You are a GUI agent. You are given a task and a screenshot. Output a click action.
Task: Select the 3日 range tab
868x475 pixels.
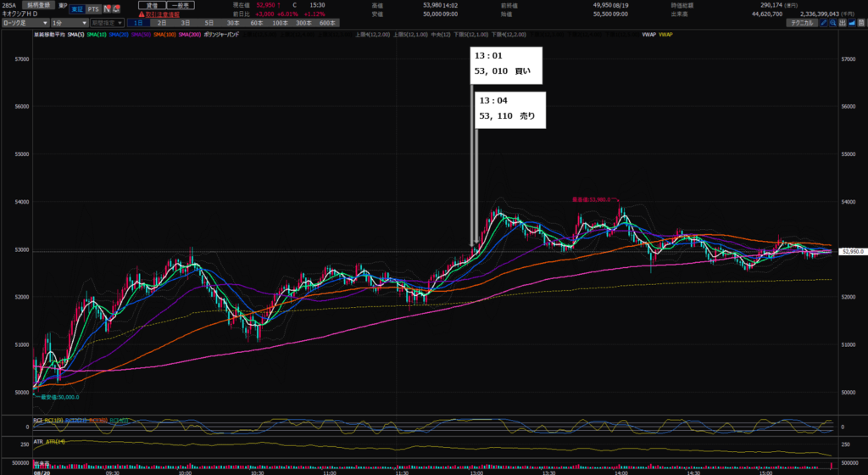point(186,23)
